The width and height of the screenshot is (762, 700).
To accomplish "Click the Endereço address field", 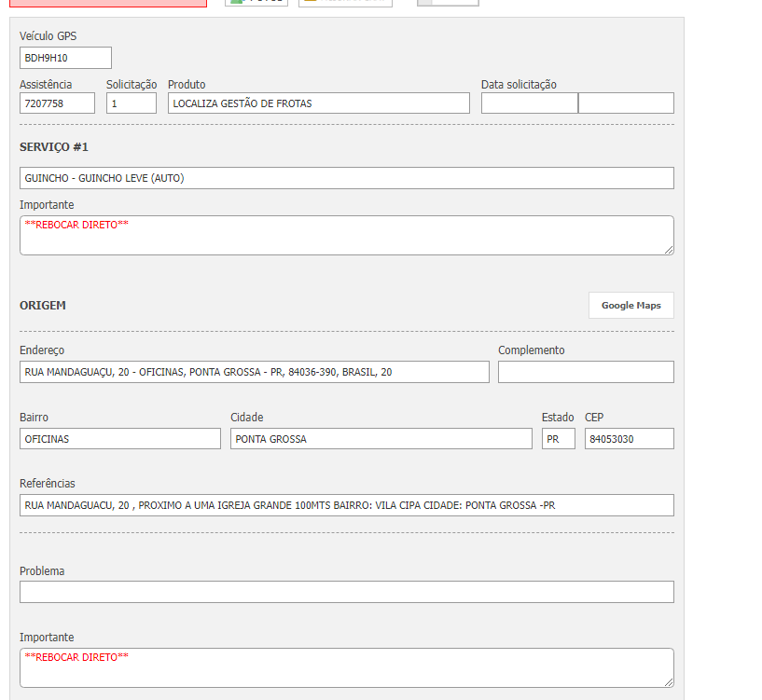I will click(254, 372).
